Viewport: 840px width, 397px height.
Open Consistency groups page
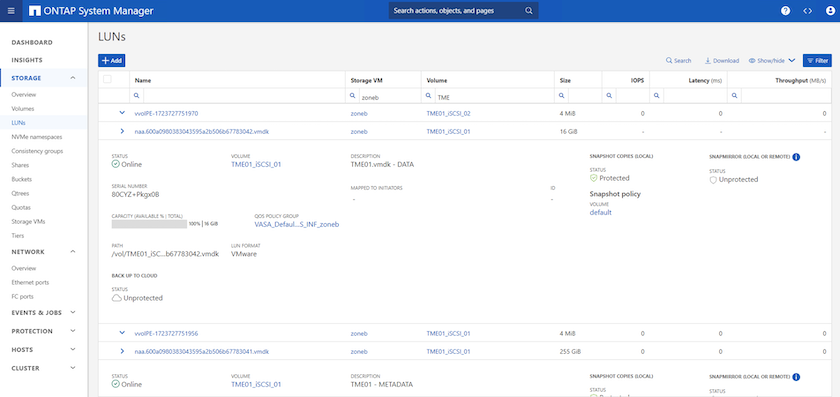tap(37, 151)
